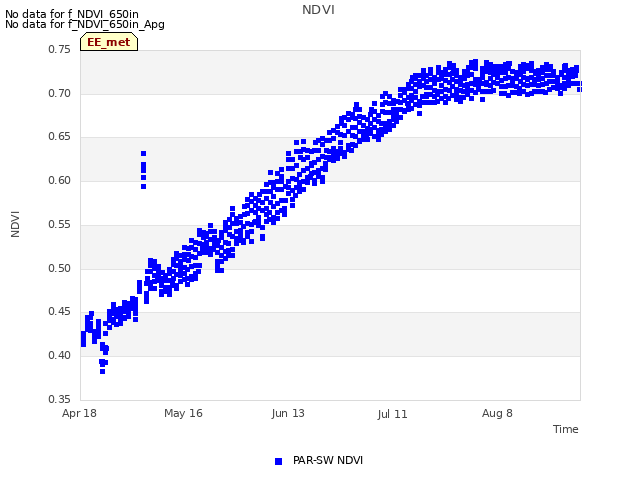
Task: Select the Jul 11 x-axis tick label
Action: pos(392,414)
